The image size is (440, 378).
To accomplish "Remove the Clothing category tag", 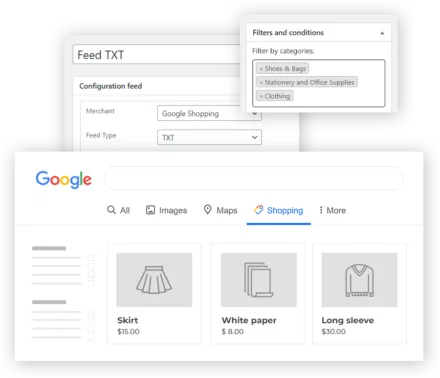I will [261, 96].
